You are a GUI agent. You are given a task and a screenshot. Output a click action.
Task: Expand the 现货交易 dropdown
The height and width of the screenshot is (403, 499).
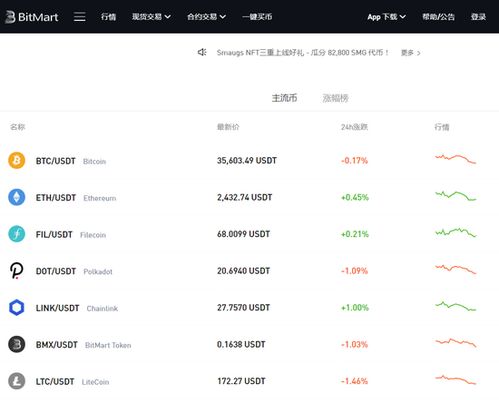[151, 17]
